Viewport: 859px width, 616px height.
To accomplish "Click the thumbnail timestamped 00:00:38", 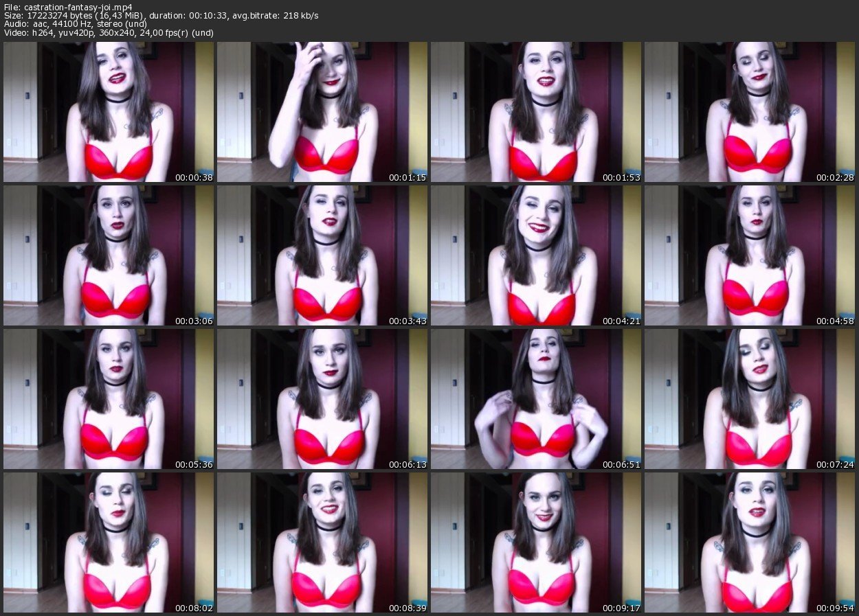I will pos(108,112).
